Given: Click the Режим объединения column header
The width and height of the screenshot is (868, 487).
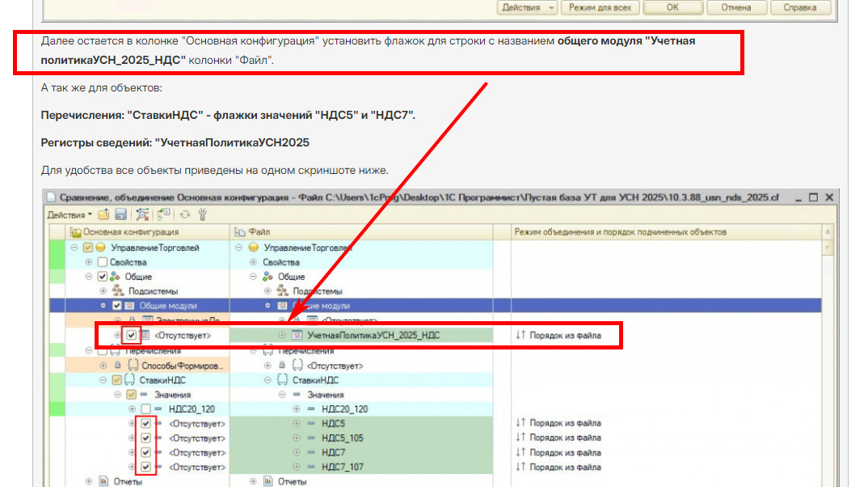Looking at the screenshot, I should 665,232.
